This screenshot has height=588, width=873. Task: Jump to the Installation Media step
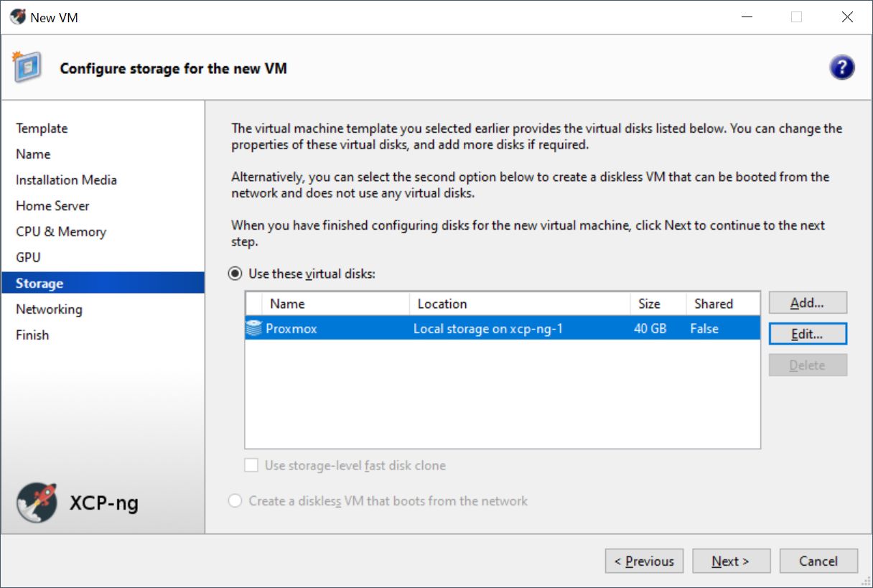point(66,180)
